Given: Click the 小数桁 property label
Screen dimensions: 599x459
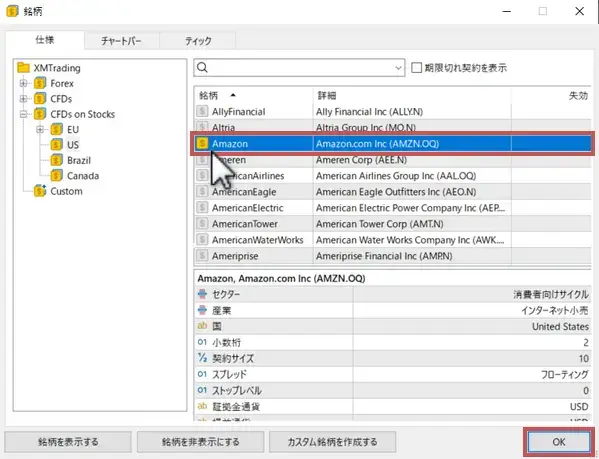Looking at the screenshot, I should click(227, 343).
